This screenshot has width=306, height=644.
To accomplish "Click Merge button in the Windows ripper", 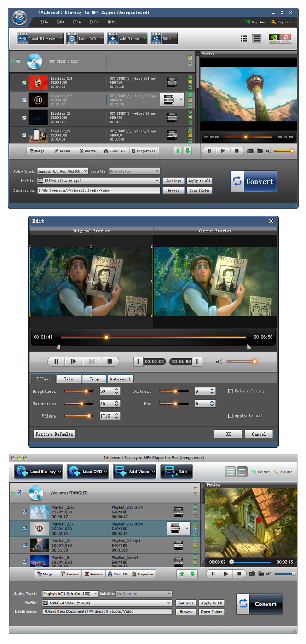I will click(38, 151).
